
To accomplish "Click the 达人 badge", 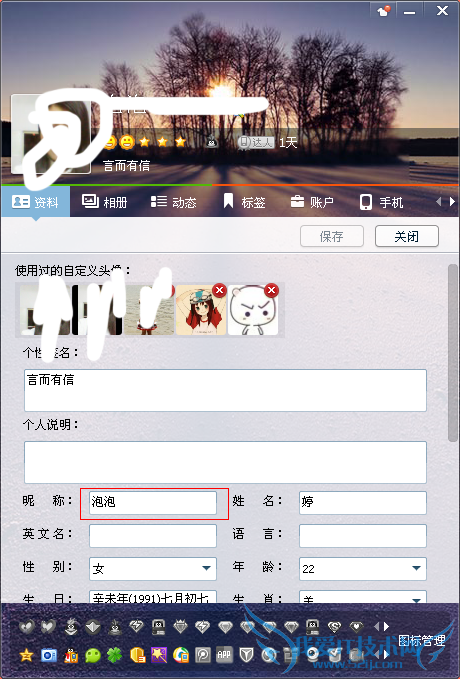I will (256, 142).
